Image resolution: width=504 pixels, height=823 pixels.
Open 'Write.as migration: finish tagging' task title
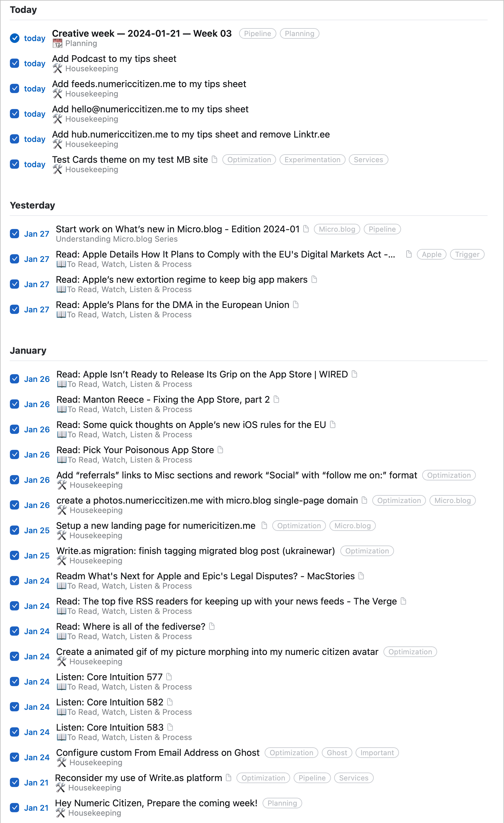[x=195, y=551]
